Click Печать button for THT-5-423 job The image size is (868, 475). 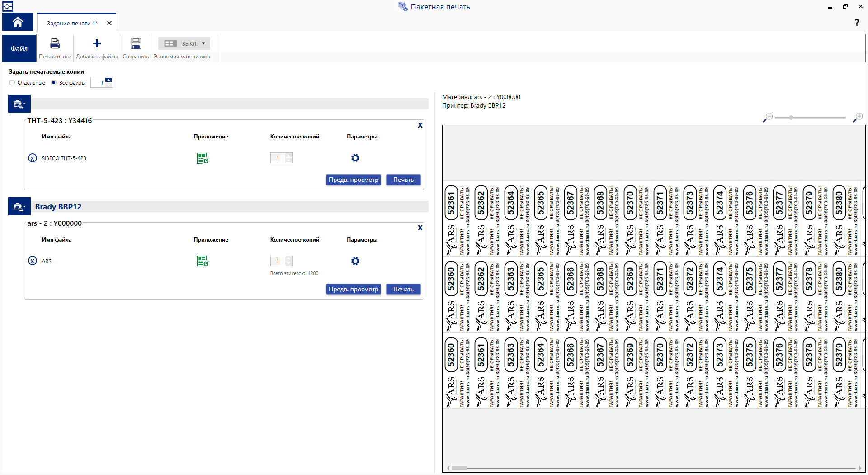pos(403,180)
